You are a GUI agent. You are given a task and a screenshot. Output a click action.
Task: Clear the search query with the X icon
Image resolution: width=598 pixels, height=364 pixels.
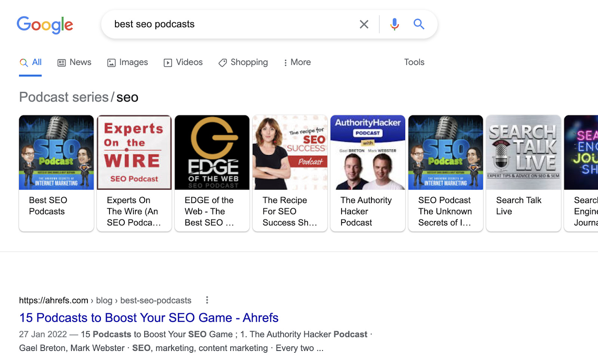[364, 24]
